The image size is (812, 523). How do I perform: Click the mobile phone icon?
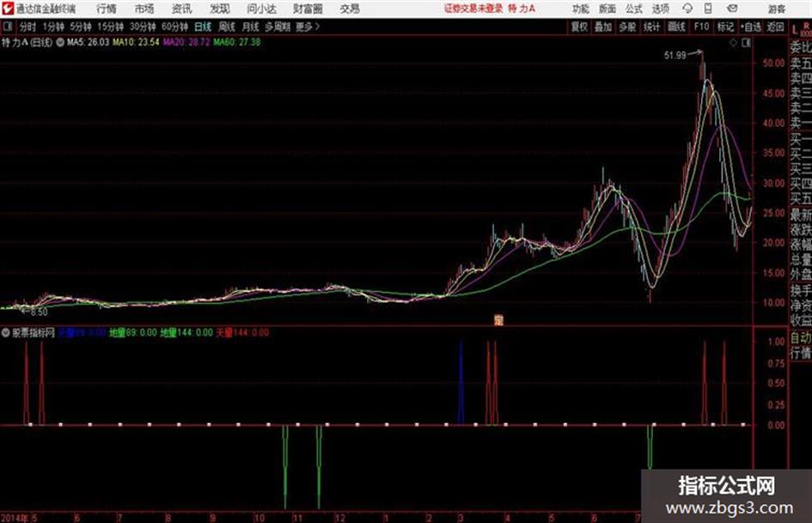point(708,9)
